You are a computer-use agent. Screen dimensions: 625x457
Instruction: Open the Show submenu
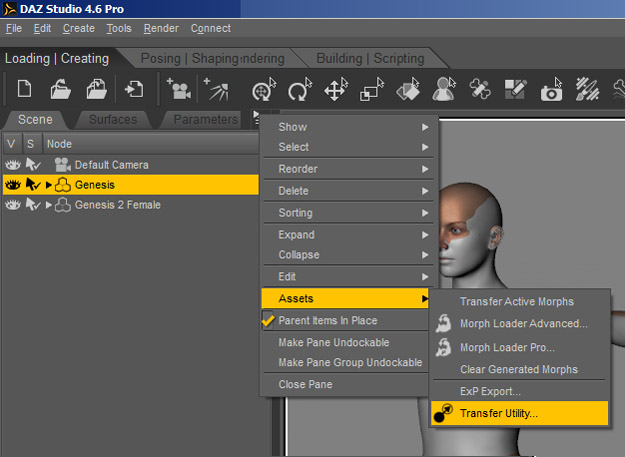tap(349, 127)
